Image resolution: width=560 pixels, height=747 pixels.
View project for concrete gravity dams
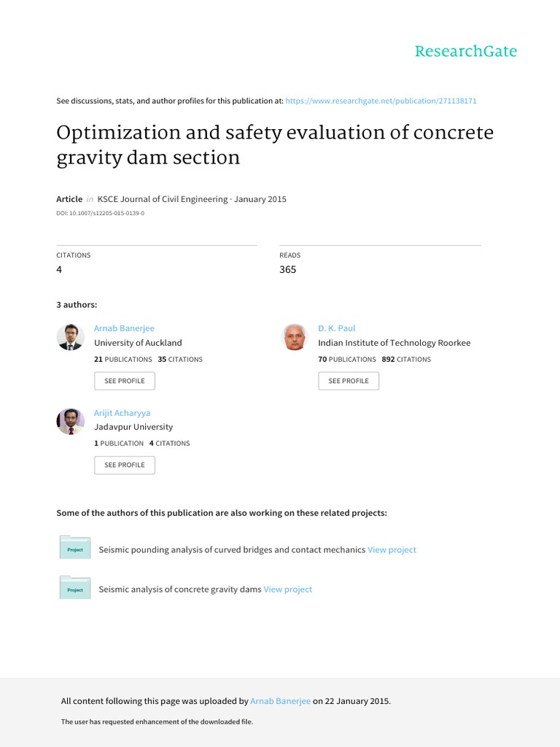point(287,589)
